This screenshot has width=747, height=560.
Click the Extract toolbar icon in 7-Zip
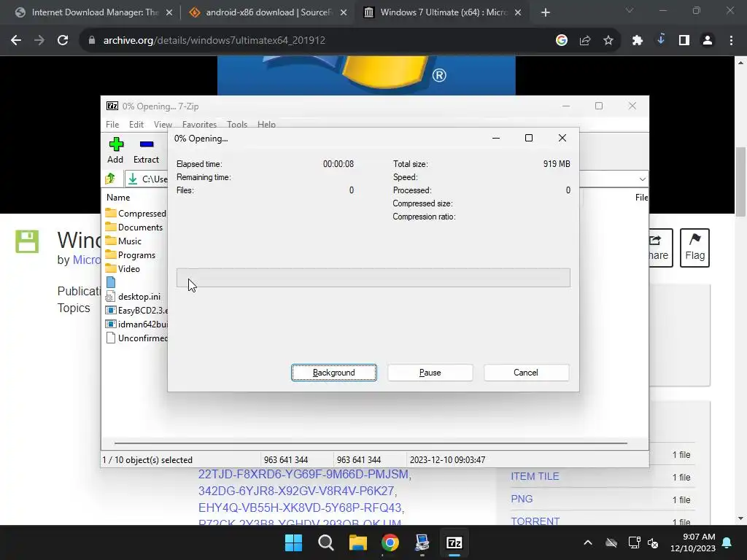[x=146, y=150]
